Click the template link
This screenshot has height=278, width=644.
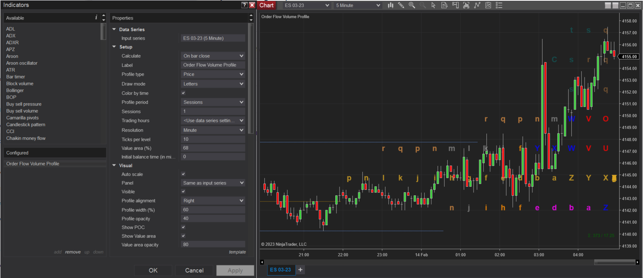(x=237, y=252)
